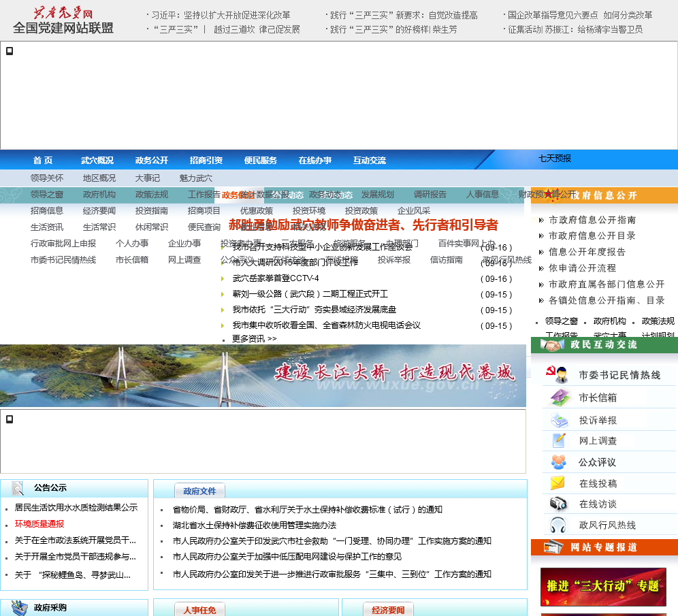Image resolution: width=678 pixels, height=616 pixels.
Task: Open the 招商引资 navigation menu
Action: click(x=206, y=161)
